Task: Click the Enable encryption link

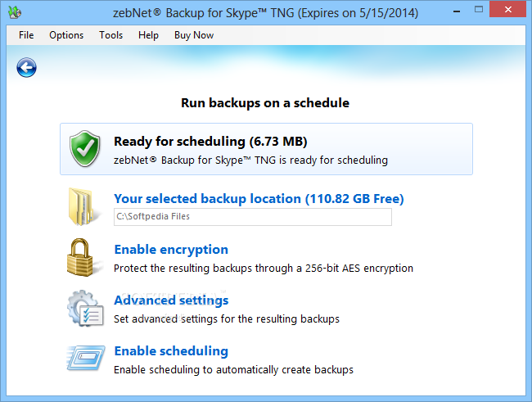Action: click(x=171, y=250)
